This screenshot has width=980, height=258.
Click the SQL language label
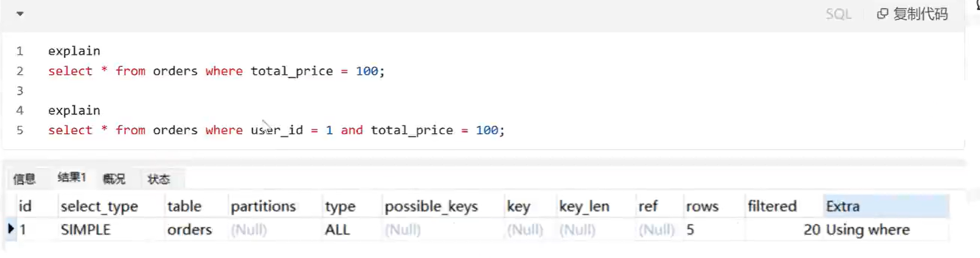click(x=838, y=14)
